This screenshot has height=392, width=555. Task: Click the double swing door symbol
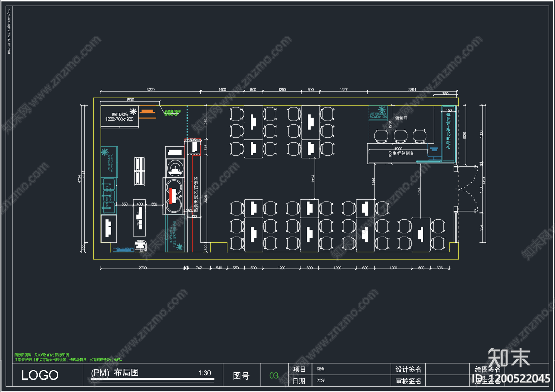pos(467,189)
